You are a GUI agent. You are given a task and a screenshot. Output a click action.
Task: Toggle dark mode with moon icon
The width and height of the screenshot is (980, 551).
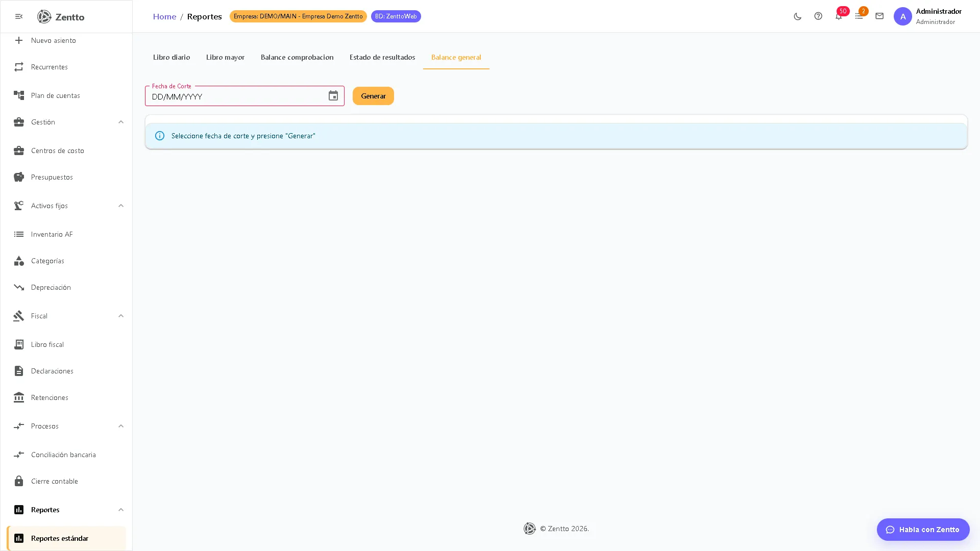pyautogui.click(x=798, y=16)
